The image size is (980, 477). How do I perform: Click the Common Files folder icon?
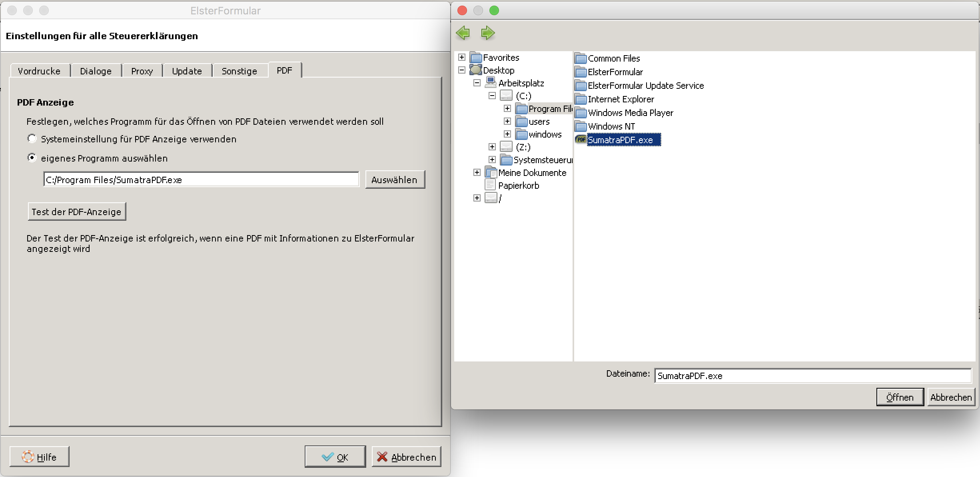pyautogui.click(x=581, y=58)
